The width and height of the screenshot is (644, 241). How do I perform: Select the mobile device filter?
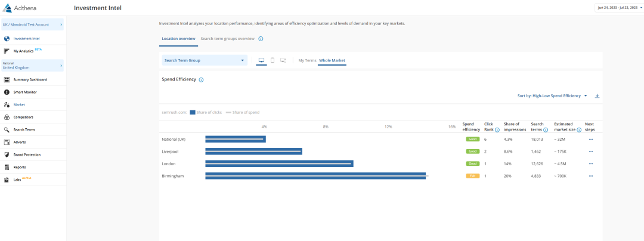point(273,60)
